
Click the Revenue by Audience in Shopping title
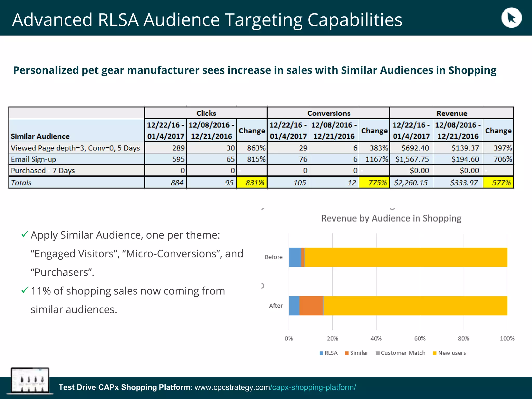click(391, 218)
